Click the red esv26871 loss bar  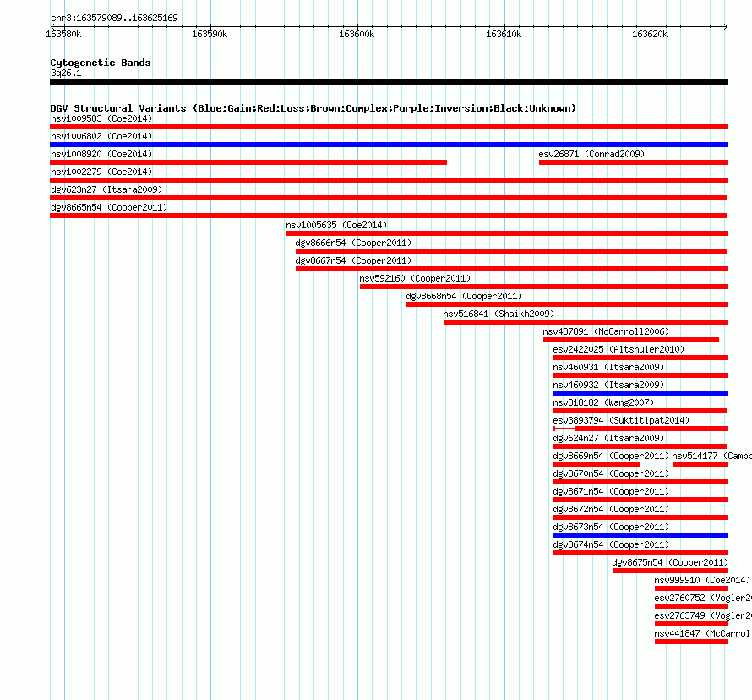pyautogui.click(x=634, y=162)
